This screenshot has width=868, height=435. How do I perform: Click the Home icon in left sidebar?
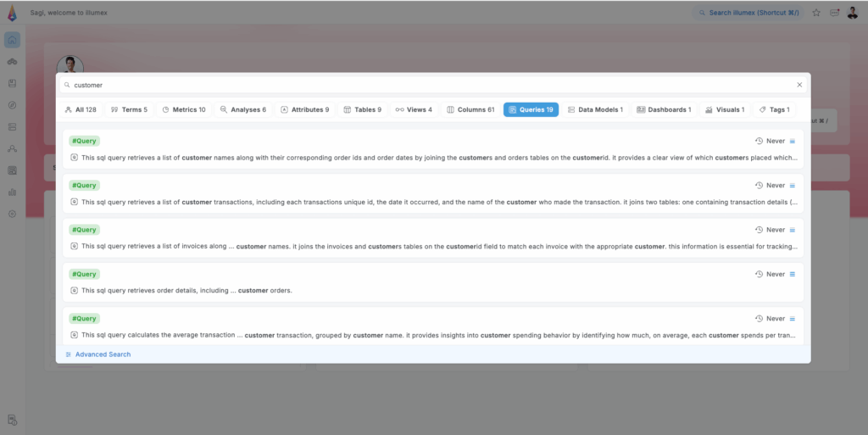pos(12,40)
